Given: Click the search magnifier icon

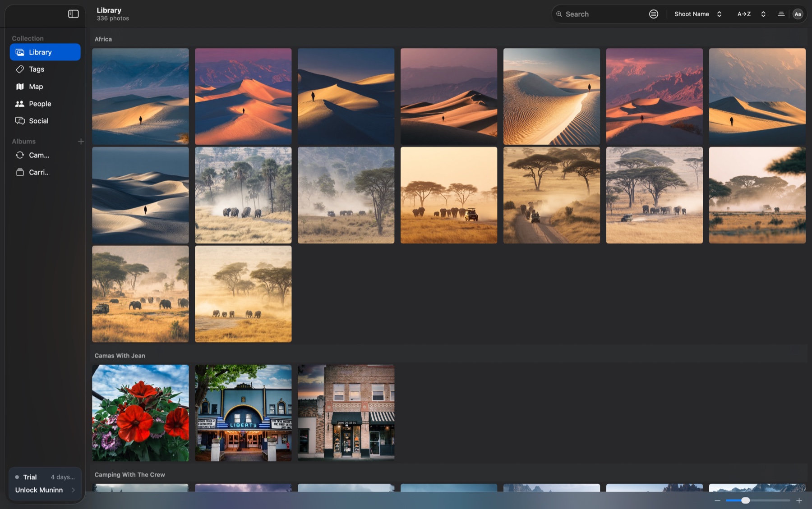Looking at the screenshot, I should tap(559, 14).
